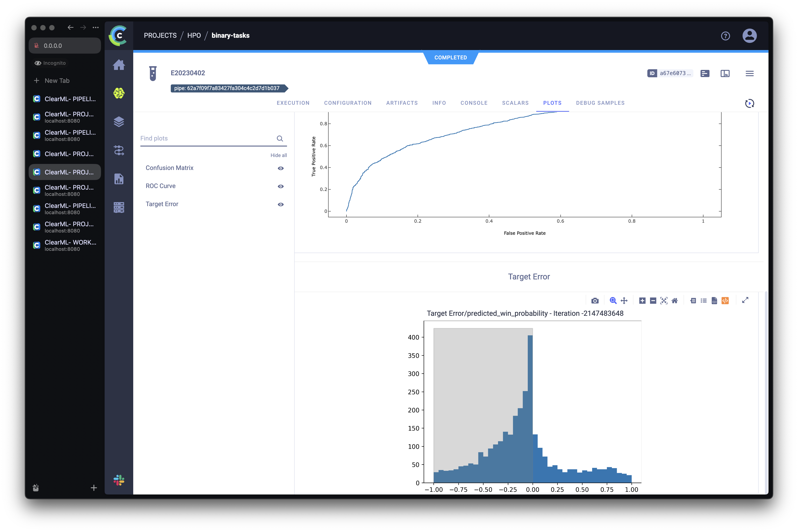Screen dimensions: 798x532
Task: Click the orange embed code icon
Action: coord(725,301)
